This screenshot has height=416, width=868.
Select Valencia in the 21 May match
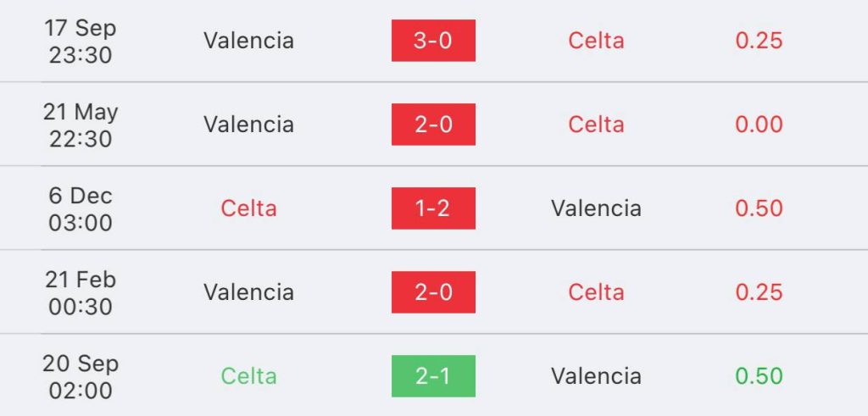(x=248, y=125)
